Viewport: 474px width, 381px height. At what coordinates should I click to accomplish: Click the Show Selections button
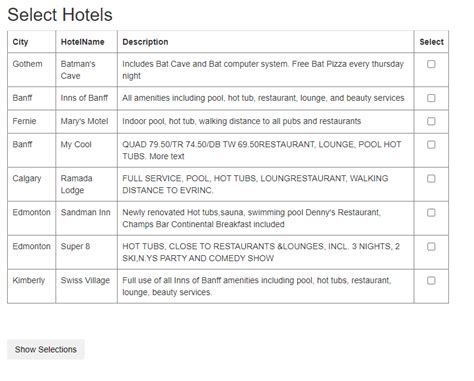[46, 349]
